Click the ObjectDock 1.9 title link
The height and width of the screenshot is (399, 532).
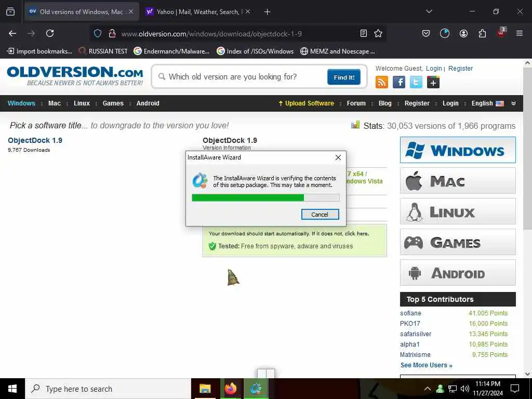[35, 140]
